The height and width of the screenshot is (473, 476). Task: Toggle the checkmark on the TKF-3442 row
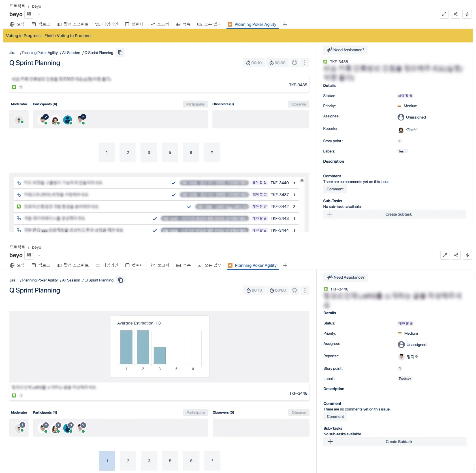coord(189,207)
